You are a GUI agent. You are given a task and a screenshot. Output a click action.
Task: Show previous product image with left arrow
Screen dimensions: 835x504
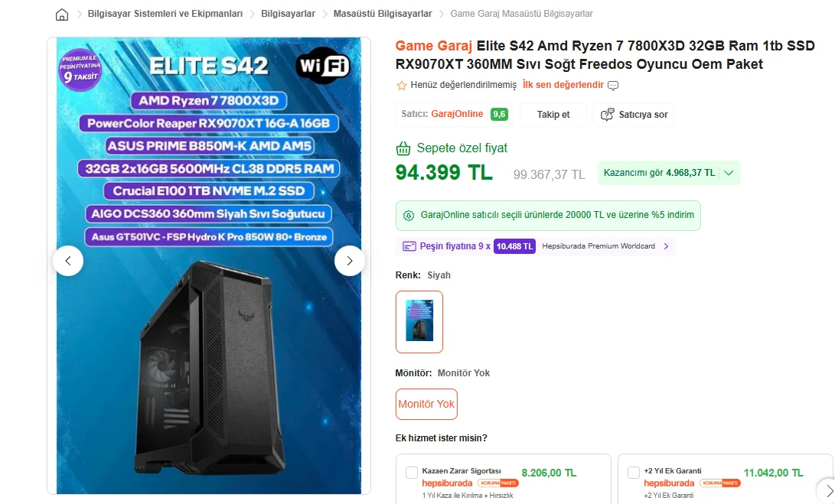(x=68, y=261)
